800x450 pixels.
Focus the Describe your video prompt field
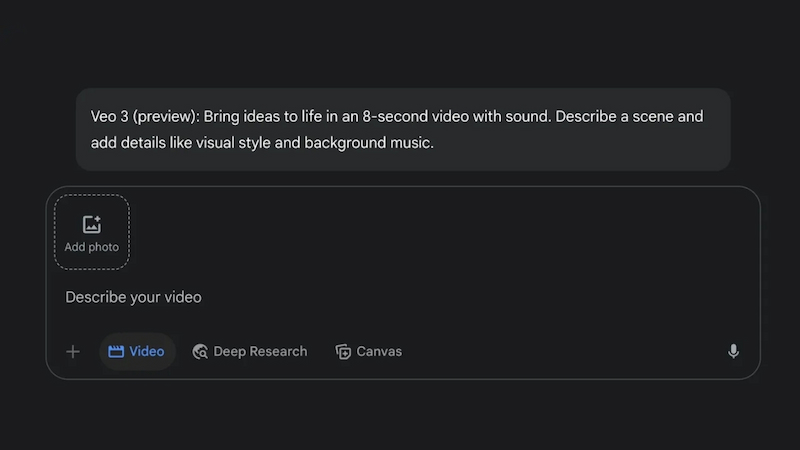[133, 297]
